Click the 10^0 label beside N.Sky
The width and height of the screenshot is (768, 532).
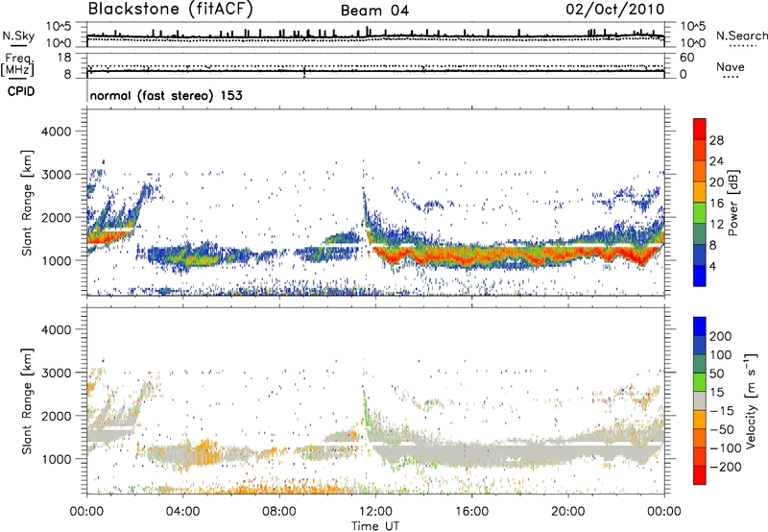[60, 43]
